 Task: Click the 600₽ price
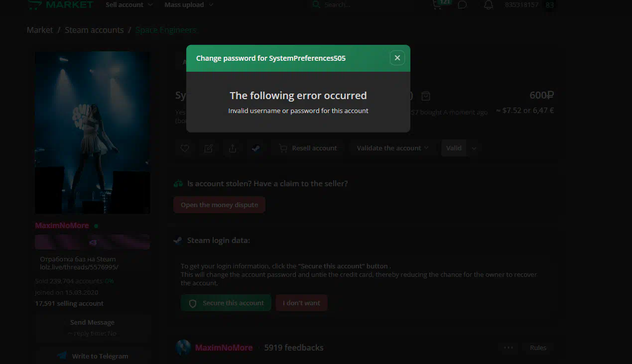[x=541, y=95]
